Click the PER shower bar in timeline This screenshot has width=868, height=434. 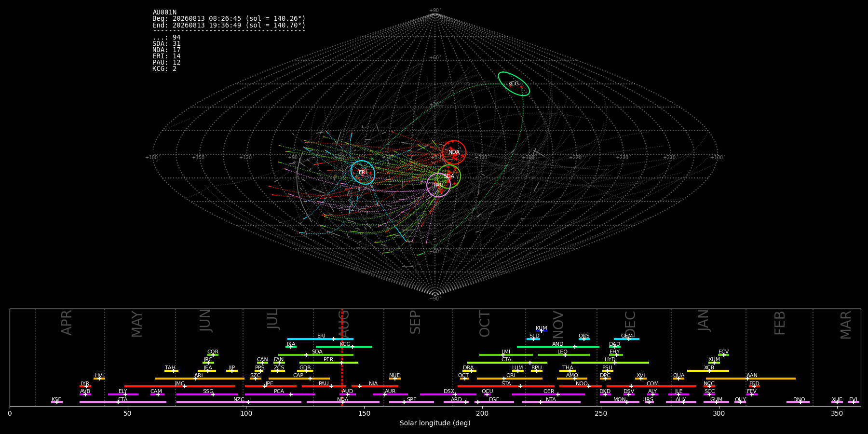click(329, 363)
